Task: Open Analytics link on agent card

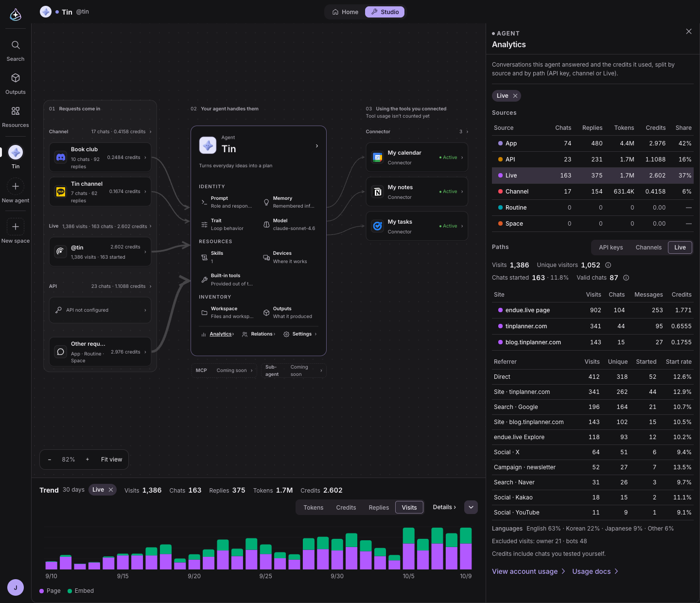Action: click(218, 334)
